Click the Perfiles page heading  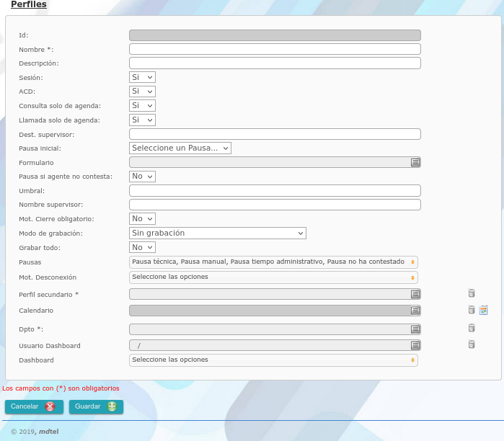tap(29, 4)
